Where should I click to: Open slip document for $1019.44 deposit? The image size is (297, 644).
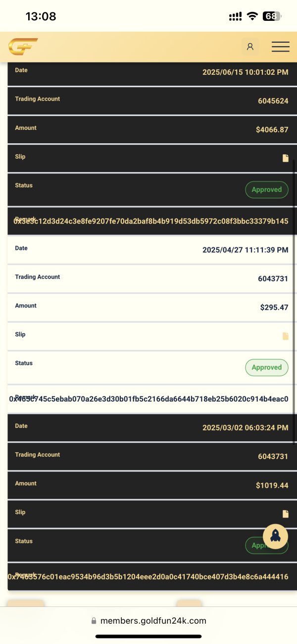[x=285, y=514]
